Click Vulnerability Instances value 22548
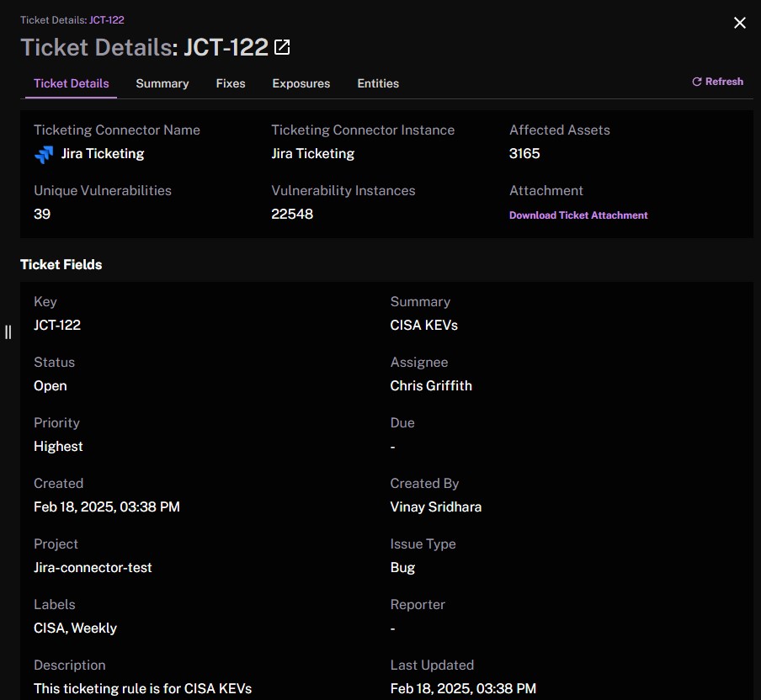Viewport: 761px width, 700px height. tap(292, 214)
